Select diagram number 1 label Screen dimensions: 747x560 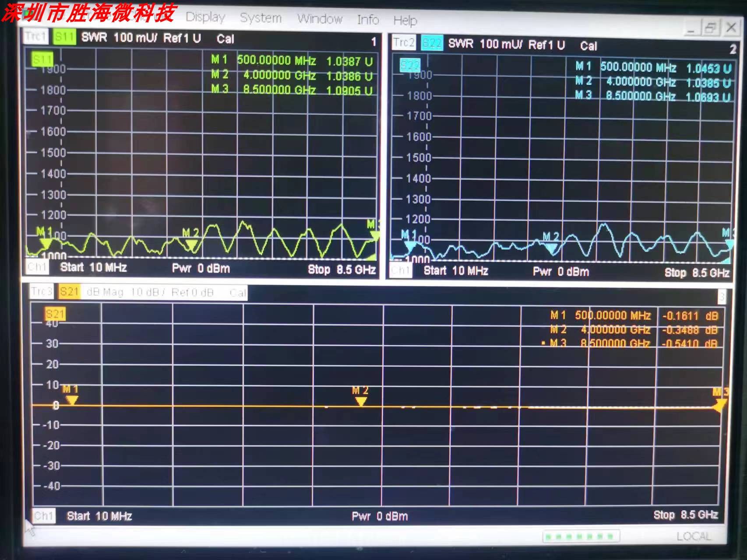click(373, 42)
